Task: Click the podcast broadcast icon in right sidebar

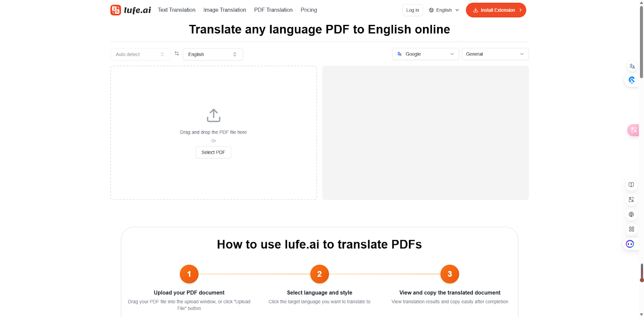Action: coord(631,214)
